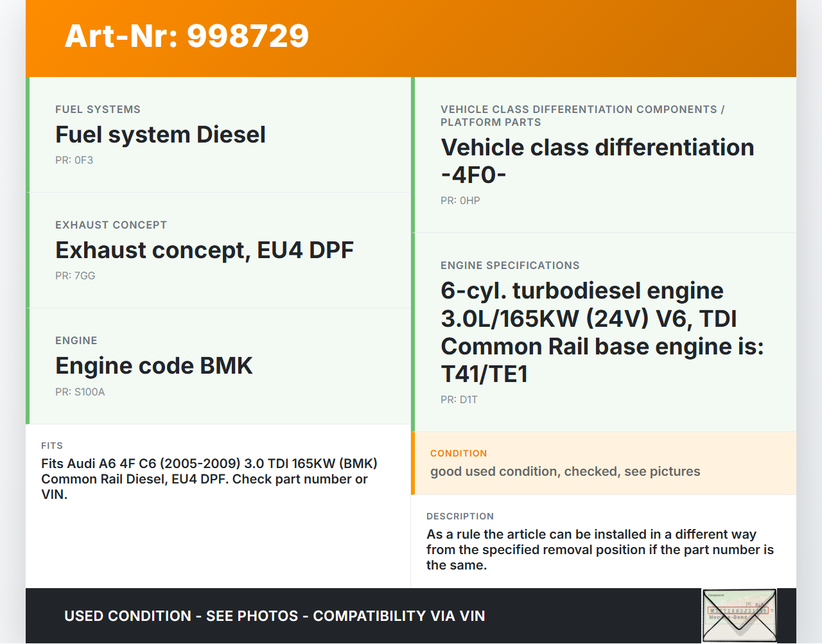Click the DESCRIPTION paragraph about installation
822x644 pixels.
pyautogui.click(x=600, y=550)
